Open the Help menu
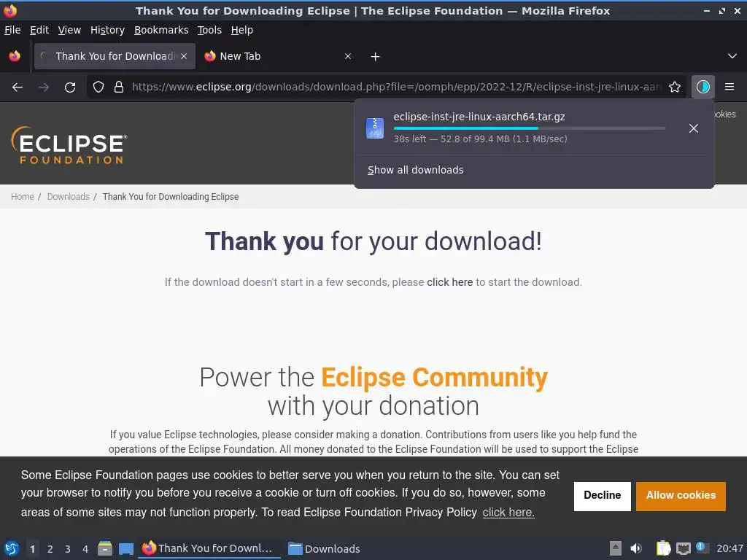 pyautogui.click(x=242, y=30)
